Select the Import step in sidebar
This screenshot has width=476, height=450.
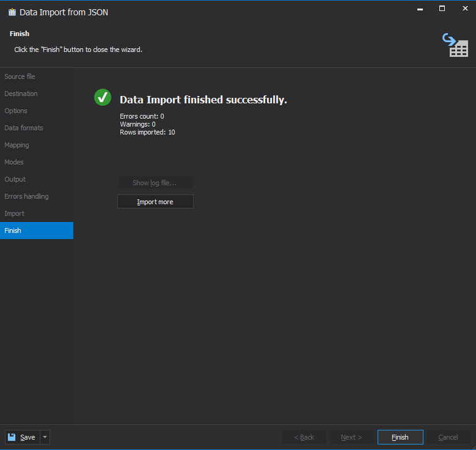point(37,213)
